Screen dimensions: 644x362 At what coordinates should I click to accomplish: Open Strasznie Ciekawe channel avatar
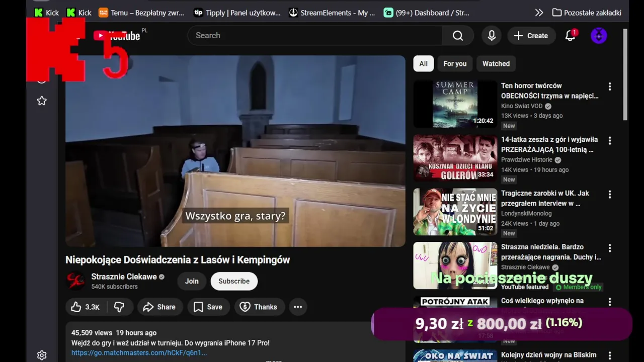click(x=75, y=281)
